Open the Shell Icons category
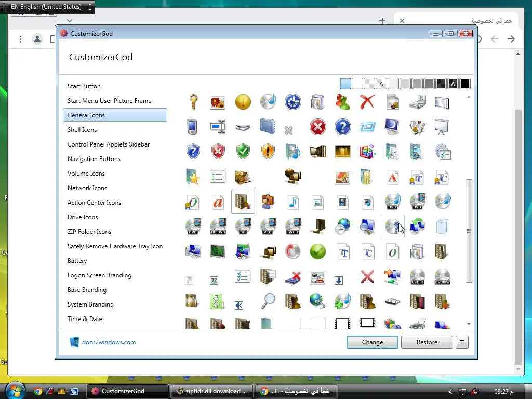Viewport: 532px width, 399px height. click(82, 129)
